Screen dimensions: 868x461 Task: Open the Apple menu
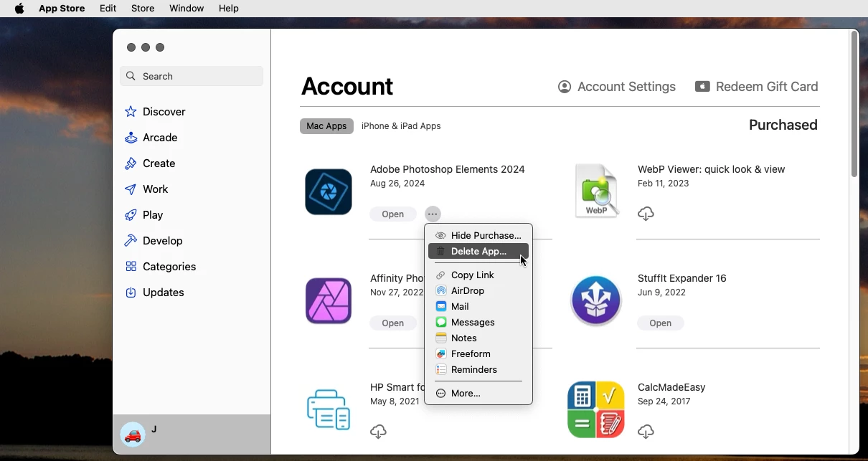(19, 9)
